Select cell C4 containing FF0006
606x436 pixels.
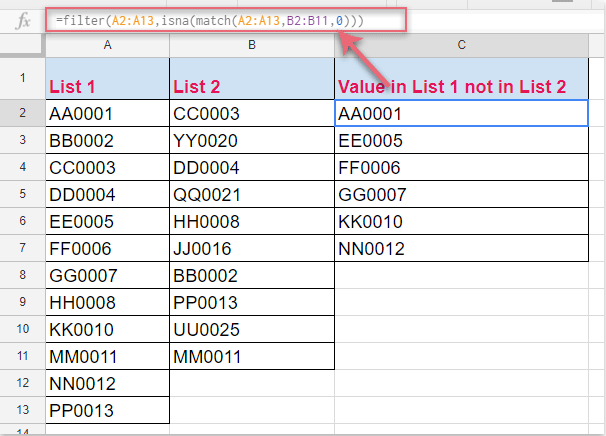(x=461, y=167)
